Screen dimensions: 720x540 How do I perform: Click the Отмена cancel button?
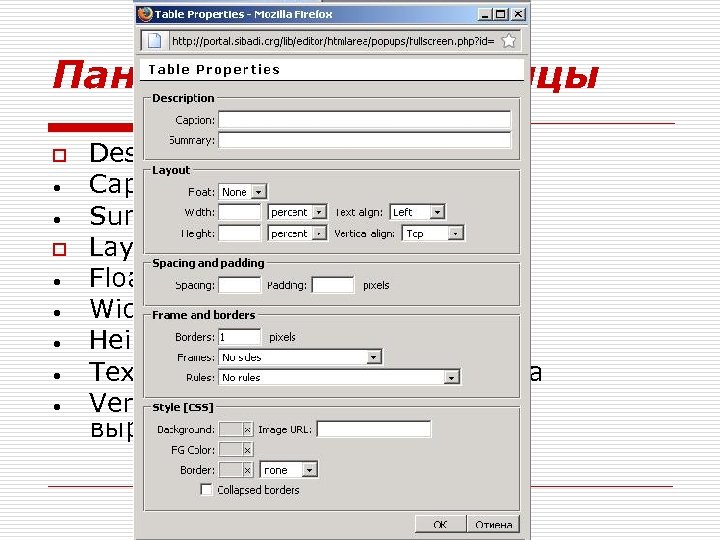pyautogui.click(x=493, y=524)
